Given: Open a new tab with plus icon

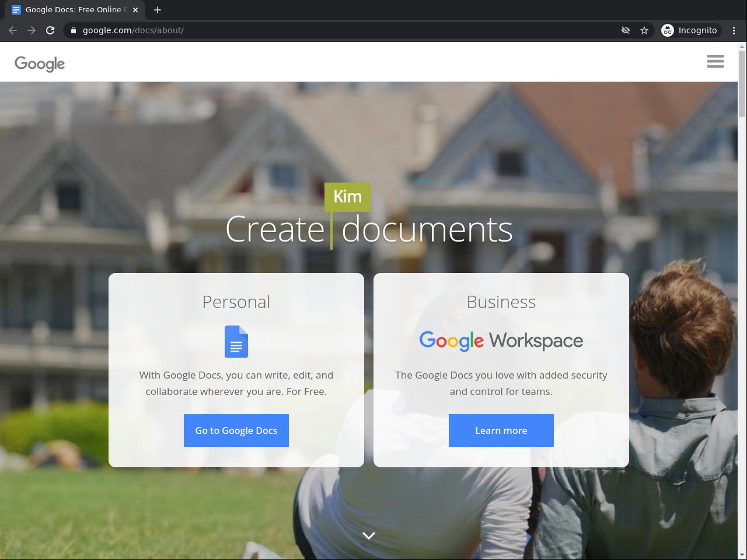Looking at the screenshot, I should click(158, 10).
